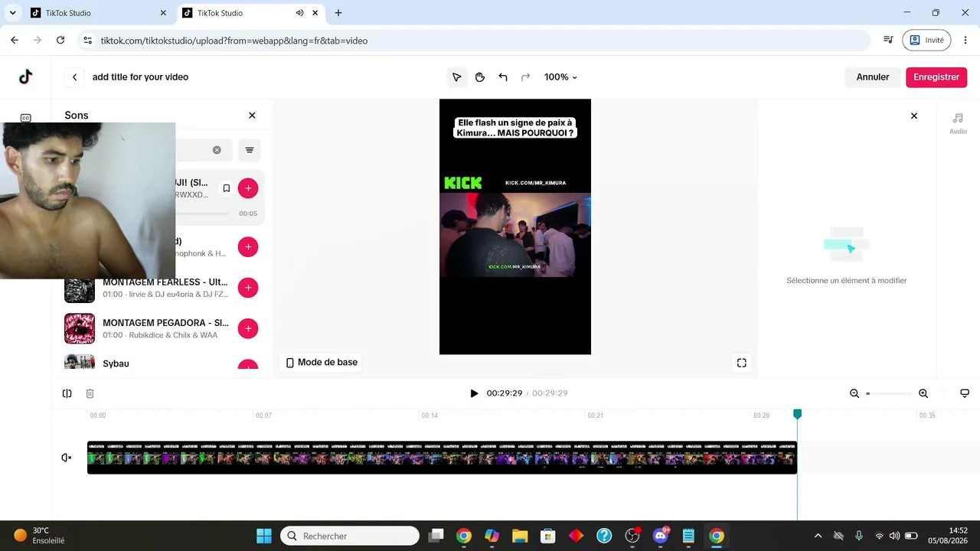Open the Audio tab in right sidebar

tap(958, 123)
